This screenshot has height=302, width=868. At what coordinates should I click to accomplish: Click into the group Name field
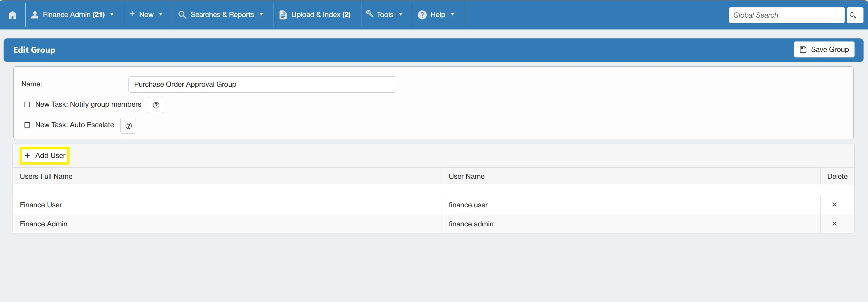262,84
